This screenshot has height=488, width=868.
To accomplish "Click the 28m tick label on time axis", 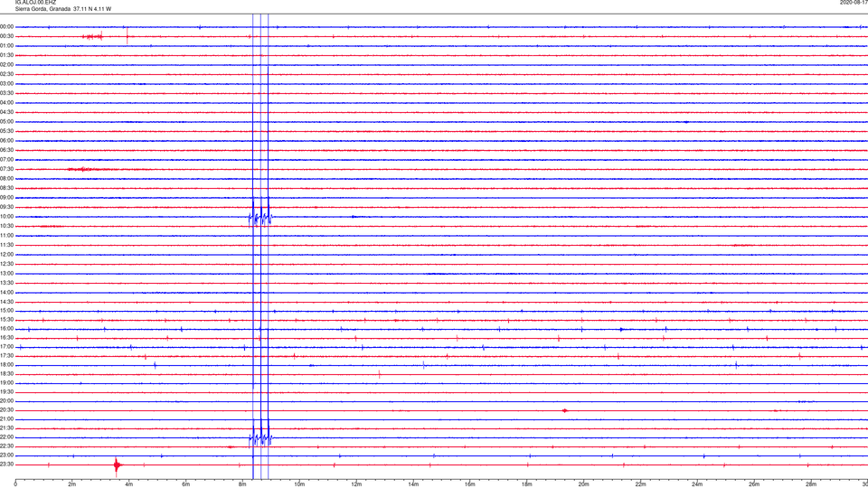I will click(x=811, y=484).
